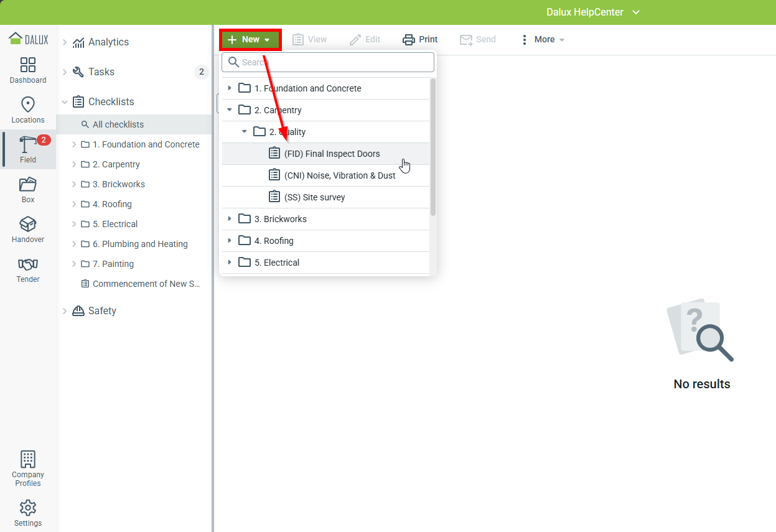Expand the Safety section
Image resolution: width=776 pixels, height=532 pixels.
[65, 311]
